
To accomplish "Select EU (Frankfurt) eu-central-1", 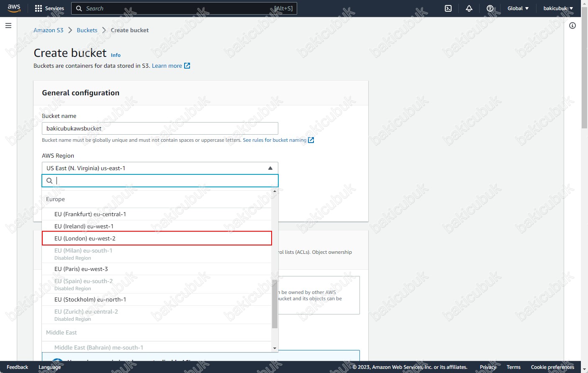I will click(x=157, y=214).
